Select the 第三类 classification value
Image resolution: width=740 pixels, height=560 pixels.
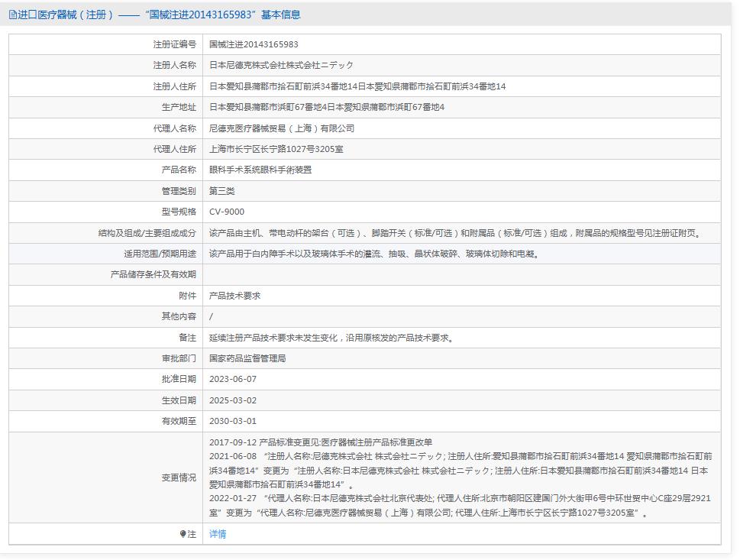[221, 190]
